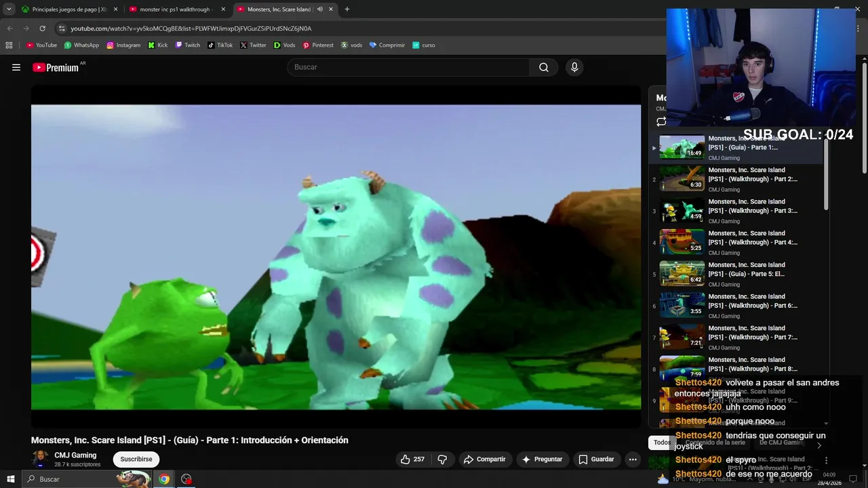Dislike the video with thumbs down
Image resolution: width=868 pixels, height=488 pixels.
point(442,459)
